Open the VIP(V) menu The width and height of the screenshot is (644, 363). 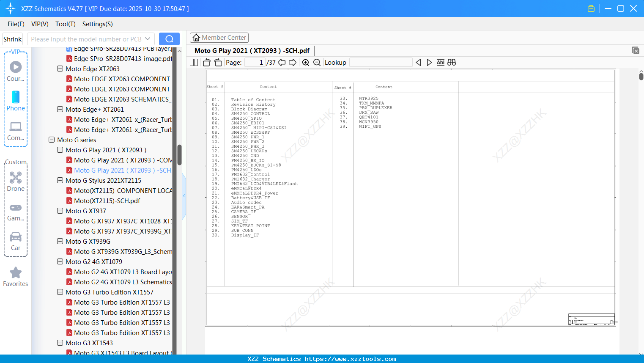(x=40, y=24)
